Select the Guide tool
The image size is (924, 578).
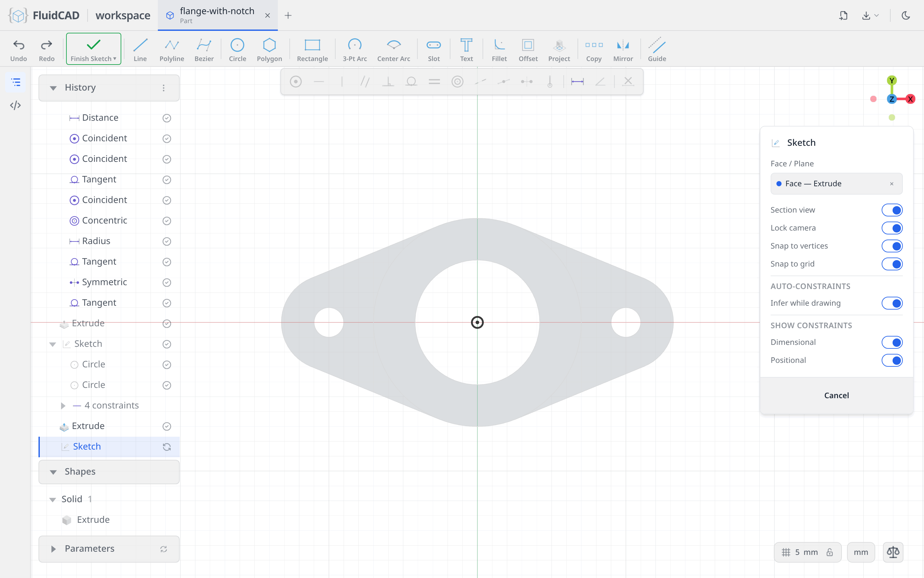pyautogui.click(x=657, y=50)
